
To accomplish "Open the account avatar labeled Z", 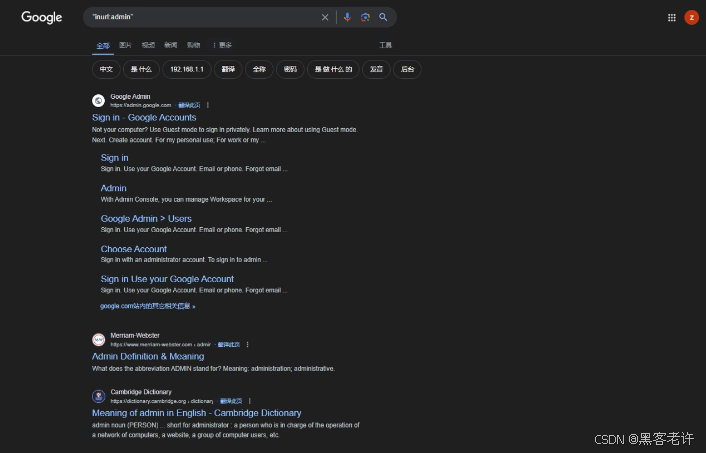I will [692, 18].
